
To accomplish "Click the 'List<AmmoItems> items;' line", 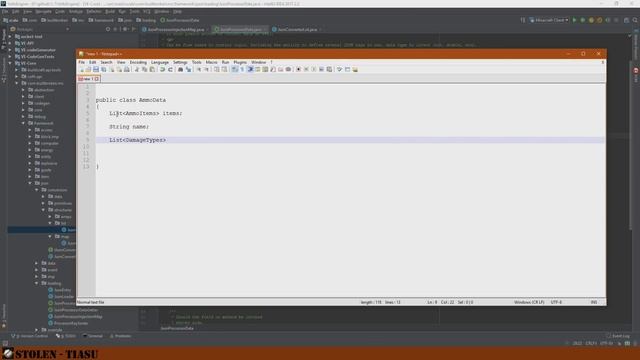I will pos(146,113).
